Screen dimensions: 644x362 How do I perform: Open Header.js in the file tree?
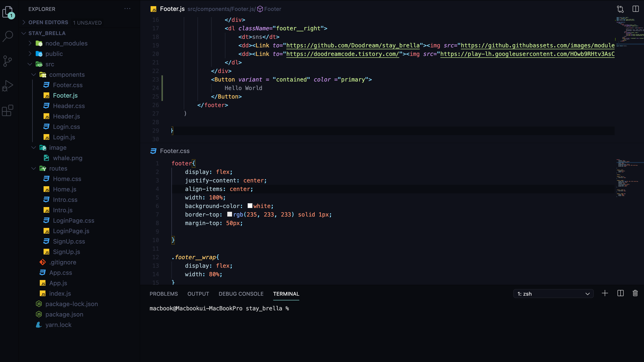click(67, 116)
